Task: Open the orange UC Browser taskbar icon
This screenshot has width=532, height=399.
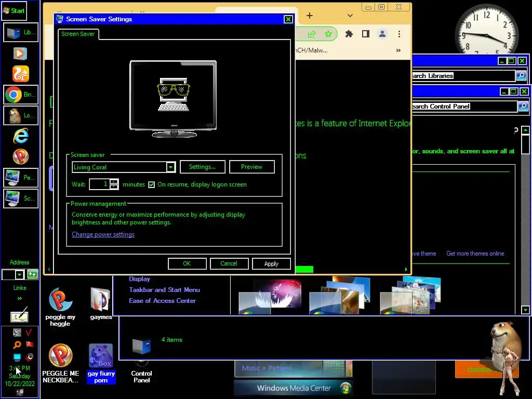Action: coord(21,74)
